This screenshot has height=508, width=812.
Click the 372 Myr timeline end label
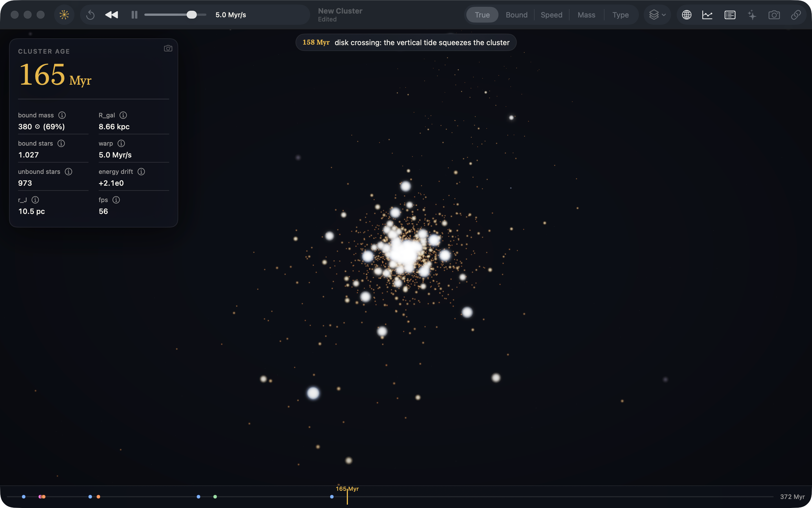pos(792,497)
